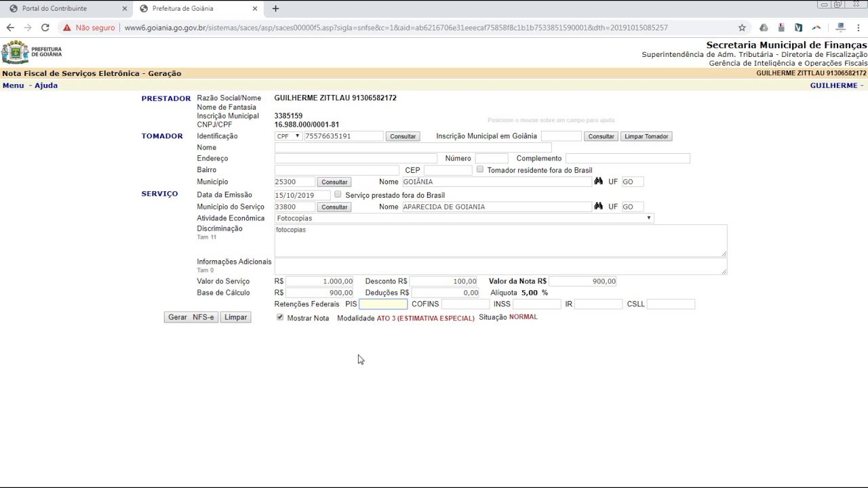This screenshot has width=868, height=488.
Task: Click the 'Gerar NFS-e' button
Action: coord(191,317)
